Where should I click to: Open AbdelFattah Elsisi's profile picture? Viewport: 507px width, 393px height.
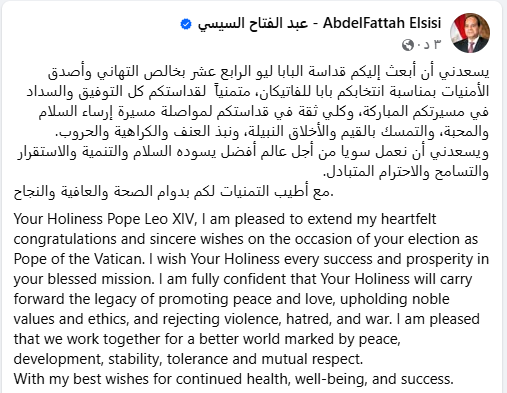pos(470,33)
